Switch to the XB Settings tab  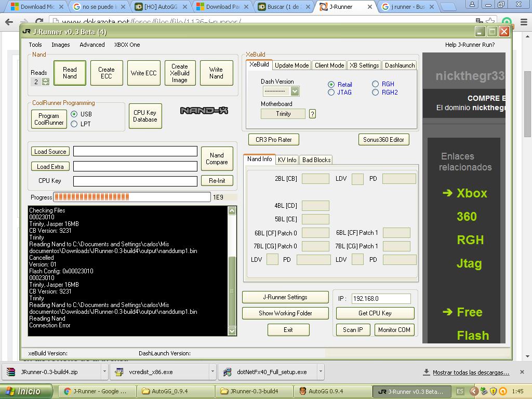364,65
